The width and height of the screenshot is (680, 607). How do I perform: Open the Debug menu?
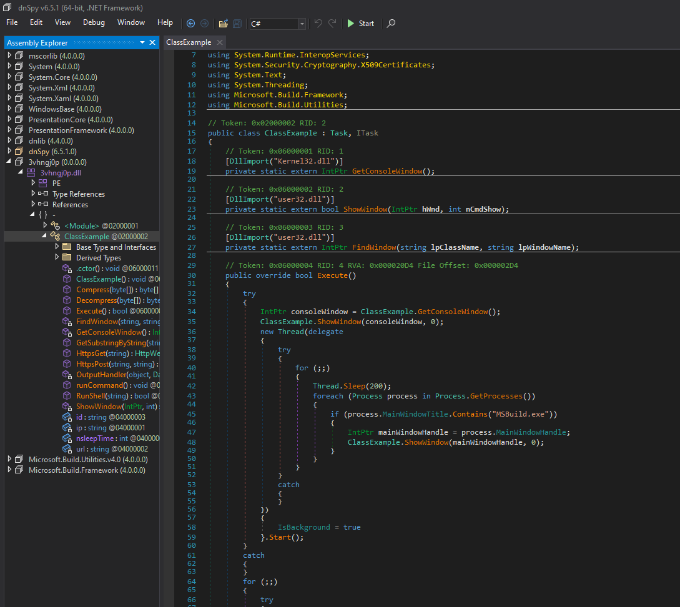(x=94, y=22)
